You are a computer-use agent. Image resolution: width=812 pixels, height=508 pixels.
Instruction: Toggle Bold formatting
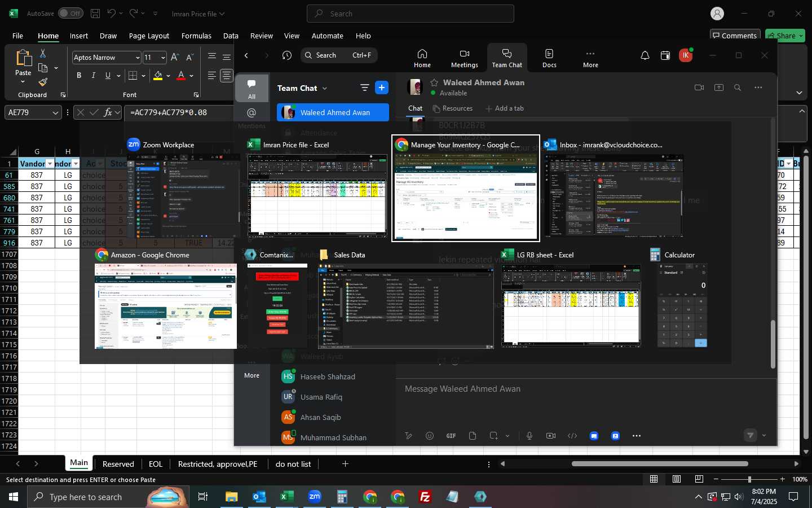tap(79, 75)
